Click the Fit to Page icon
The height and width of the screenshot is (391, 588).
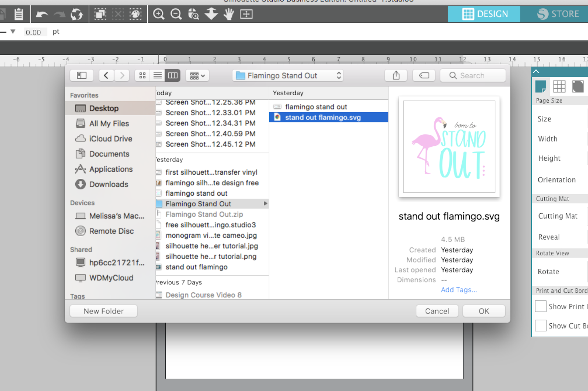point(247,14)
